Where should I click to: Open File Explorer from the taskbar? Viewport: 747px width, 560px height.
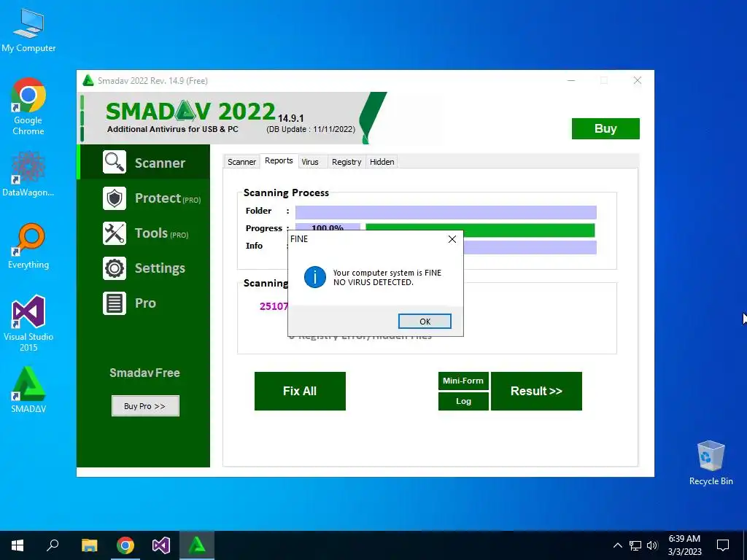pos(89,545)
